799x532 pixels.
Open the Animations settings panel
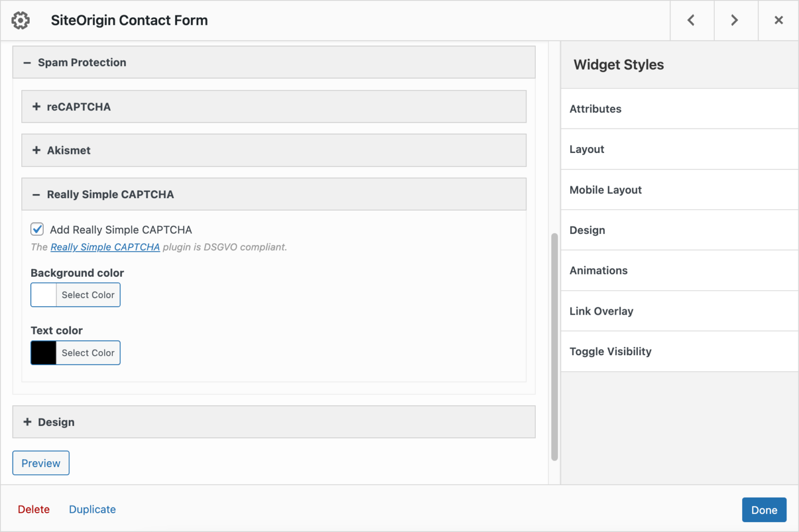tap(598, 270)
